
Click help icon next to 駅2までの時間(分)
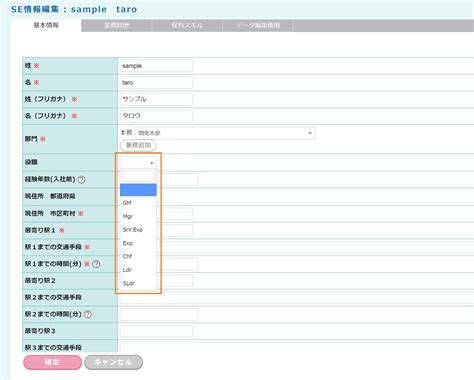pos(88,314)
